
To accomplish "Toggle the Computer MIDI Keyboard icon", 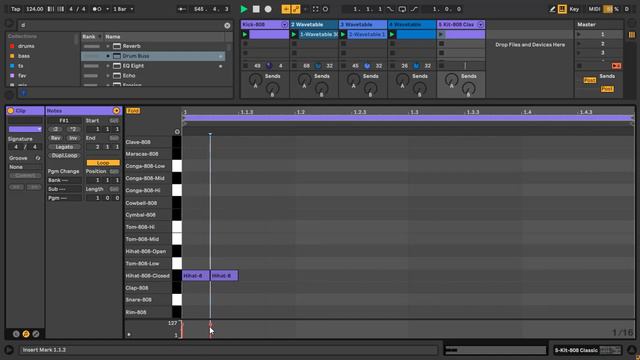I will [x=562, y=9].
